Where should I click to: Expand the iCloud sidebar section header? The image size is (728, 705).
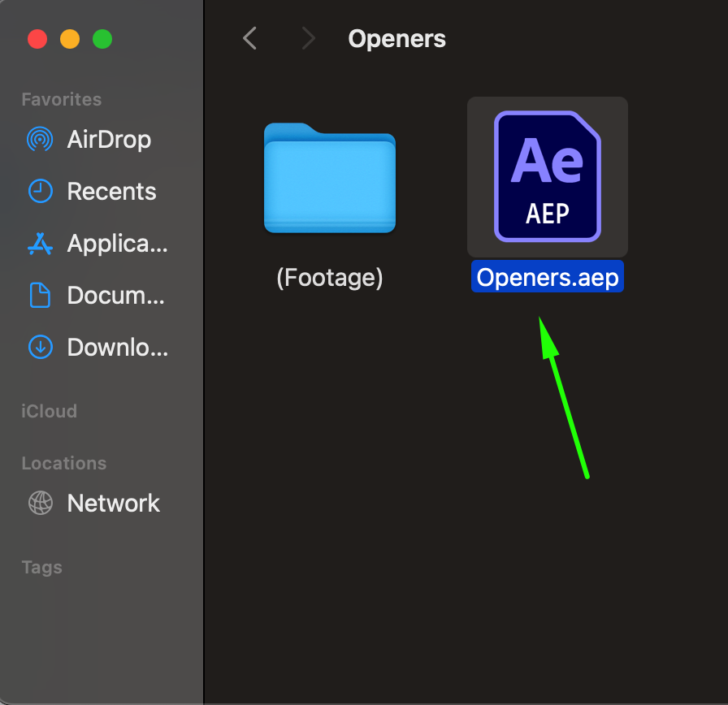[x=49, y=411]
